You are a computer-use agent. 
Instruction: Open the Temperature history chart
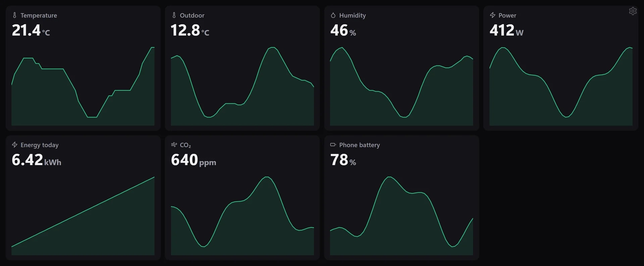(83, 86)
